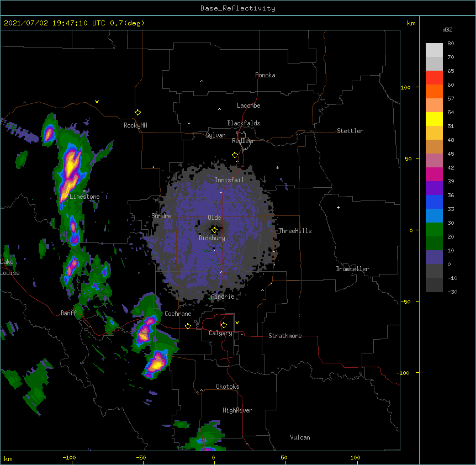This screenshot has width=476, height=465.
Task: Click the Calgary label
Action: click(x=220, y=333)
